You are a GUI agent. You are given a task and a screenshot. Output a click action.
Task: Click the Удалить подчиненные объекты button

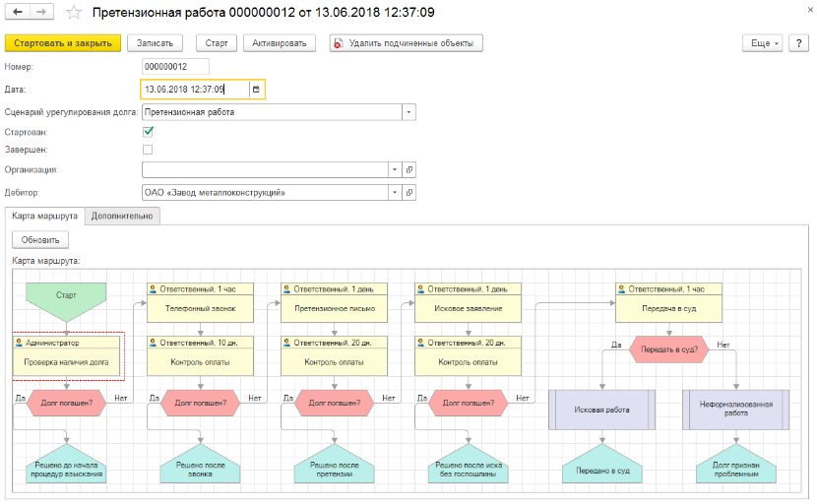click(406, 43)
